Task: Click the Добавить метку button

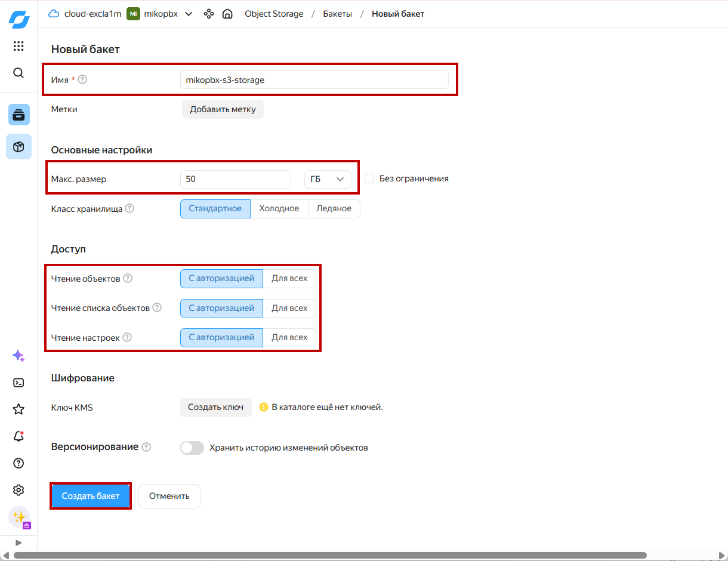Action: [223, 109]
